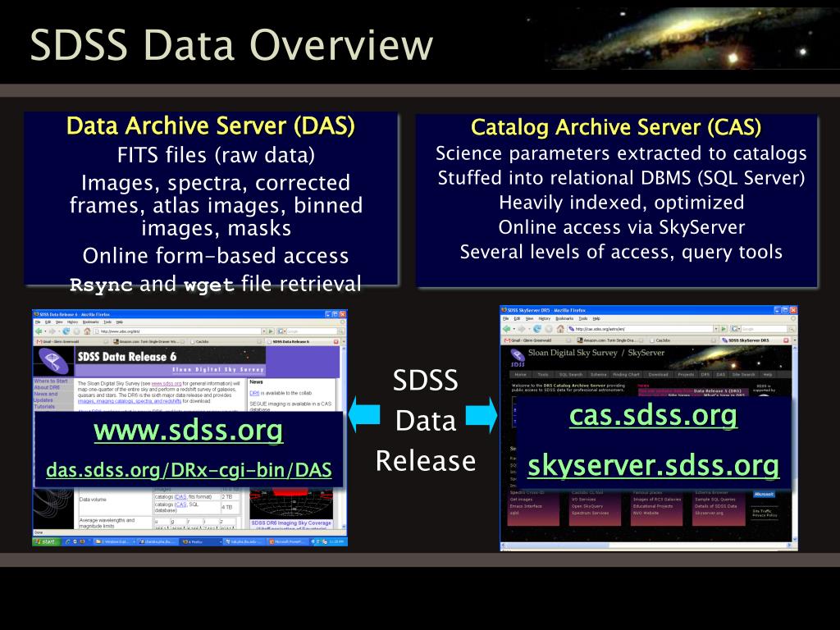Open search engine dropdown in SkyServer DR5 window
This screenshot has height=630, width=840.
pyautogui.click(x=739, y=329)
